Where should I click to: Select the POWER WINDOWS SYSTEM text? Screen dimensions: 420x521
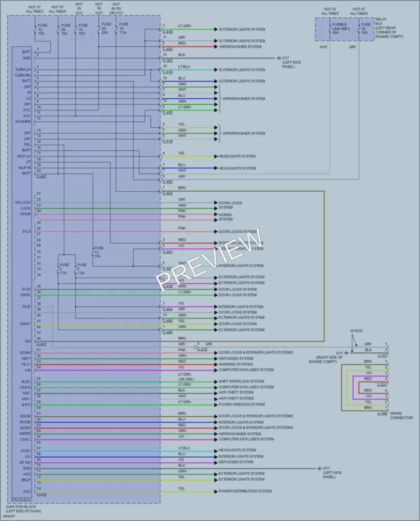pos(242,404)
